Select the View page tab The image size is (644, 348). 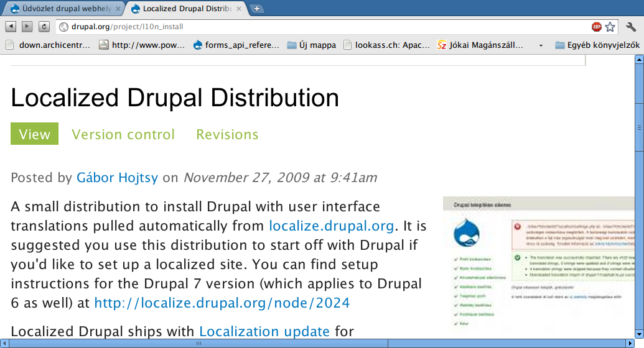click(x=34, y=134)
